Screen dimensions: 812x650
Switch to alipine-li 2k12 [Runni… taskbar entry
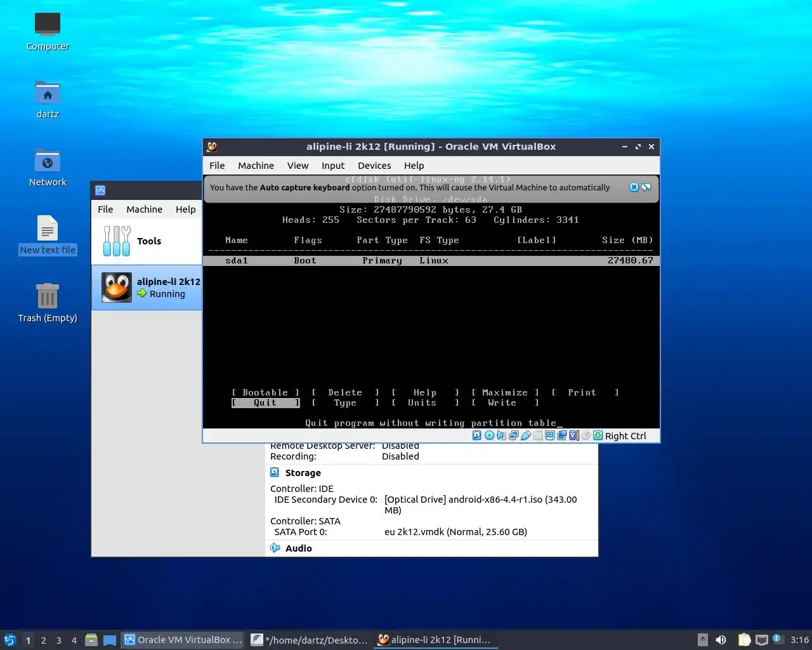tap(435, 640)
